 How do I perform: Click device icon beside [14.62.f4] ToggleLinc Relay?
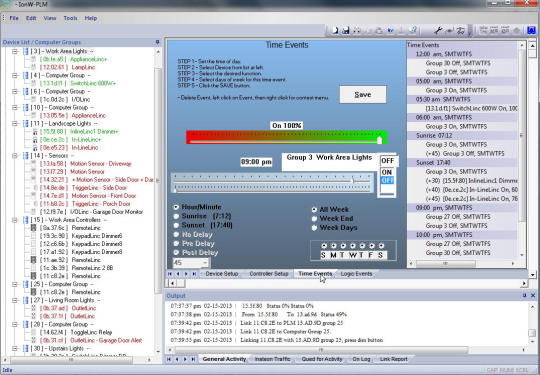pos(34,332)
